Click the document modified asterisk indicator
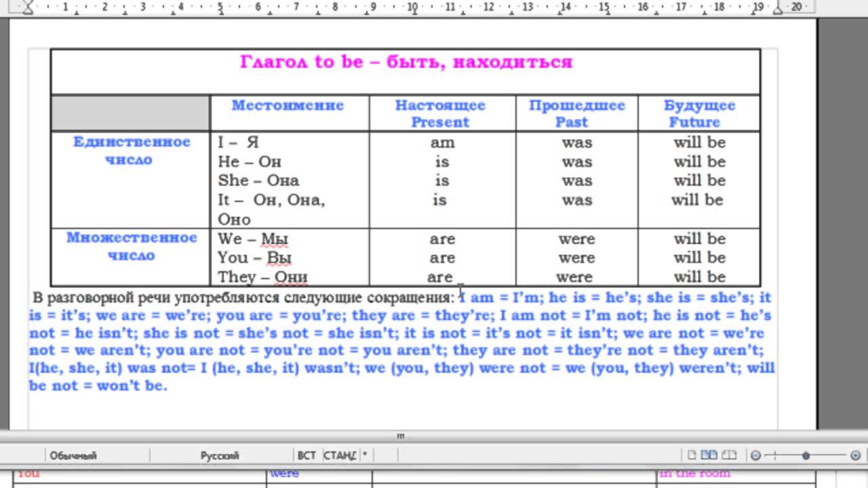The image size is (868, 488). tap(365, 455)
